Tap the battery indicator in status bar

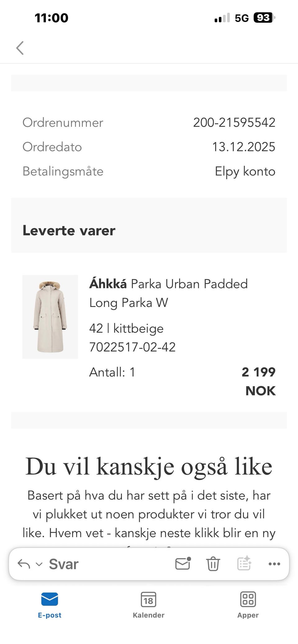click(x=264, y=18)
